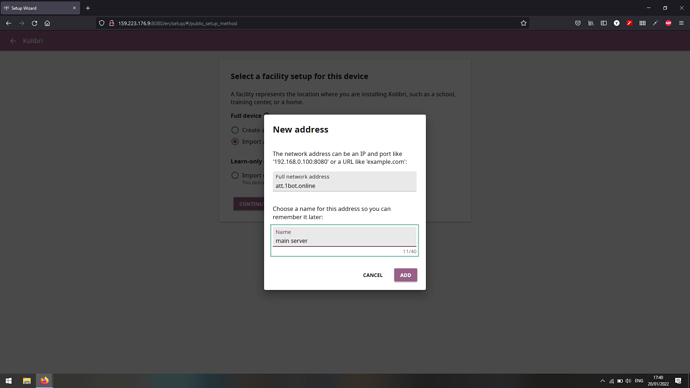Select the Create facility radio option
This screenshot has height=388, width=690.
[235, 130]
